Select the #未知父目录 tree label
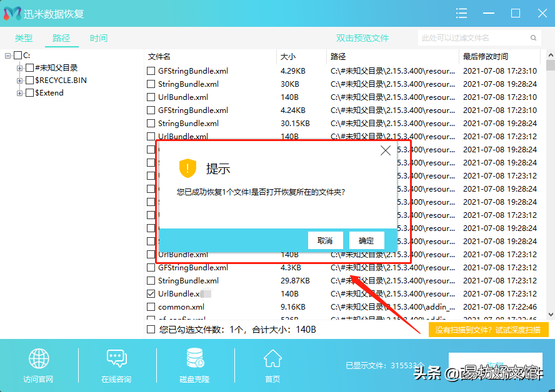Screen dimensions: 555x392 click(x=56, y=67)
